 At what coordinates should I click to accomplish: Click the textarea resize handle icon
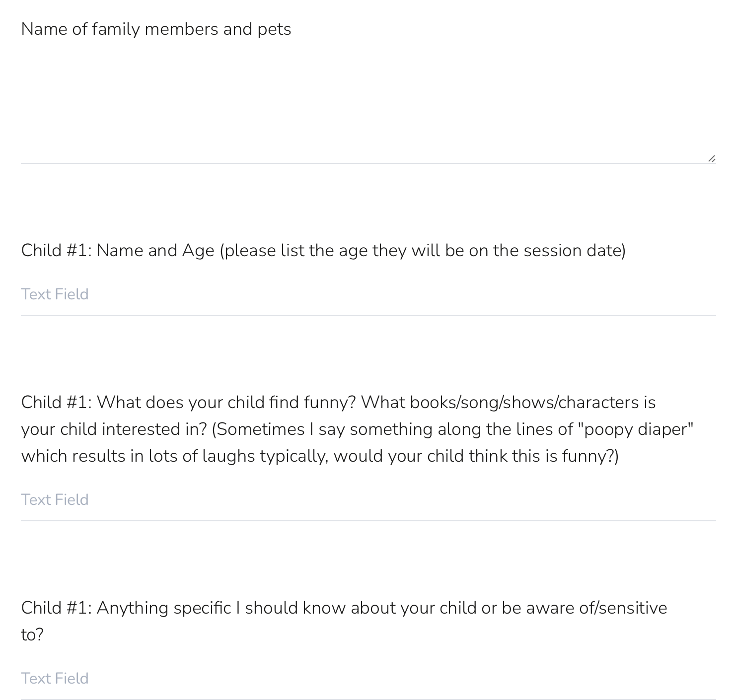(x=712, y=158)
